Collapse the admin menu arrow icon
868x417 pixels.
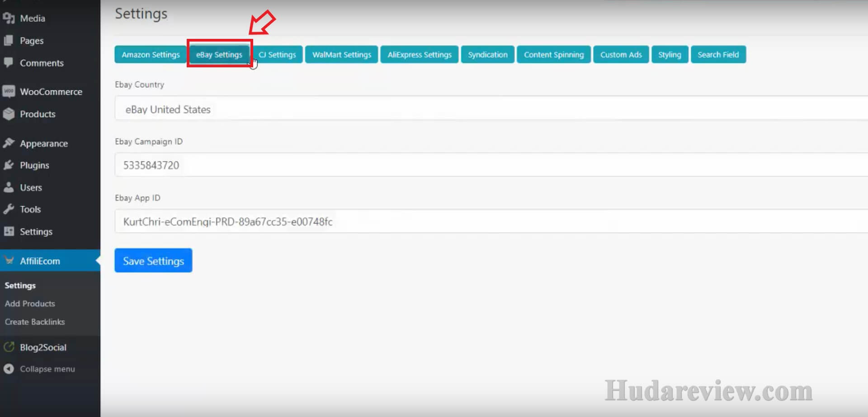(9, 369)
